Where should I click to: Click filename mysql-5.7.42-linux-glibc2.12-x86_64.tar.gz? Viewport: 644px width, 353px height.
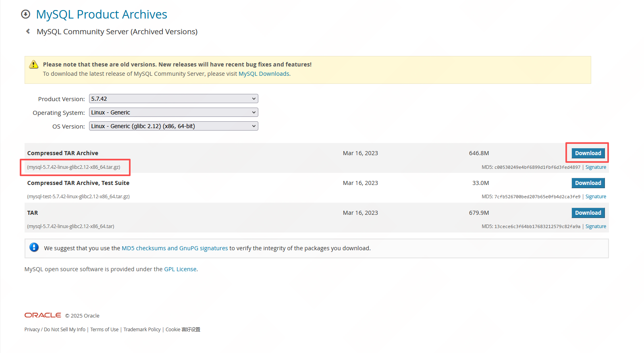(74, 167)
